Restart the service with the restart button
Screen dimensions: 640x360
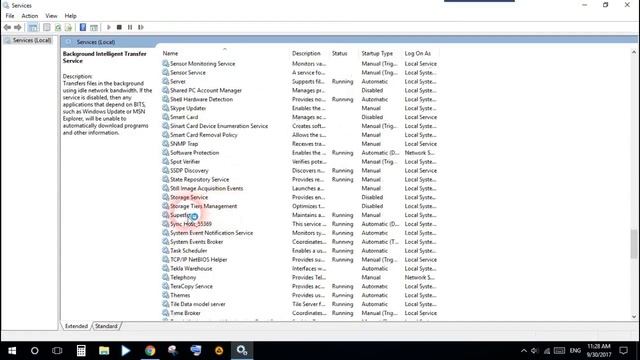(141, 27)
